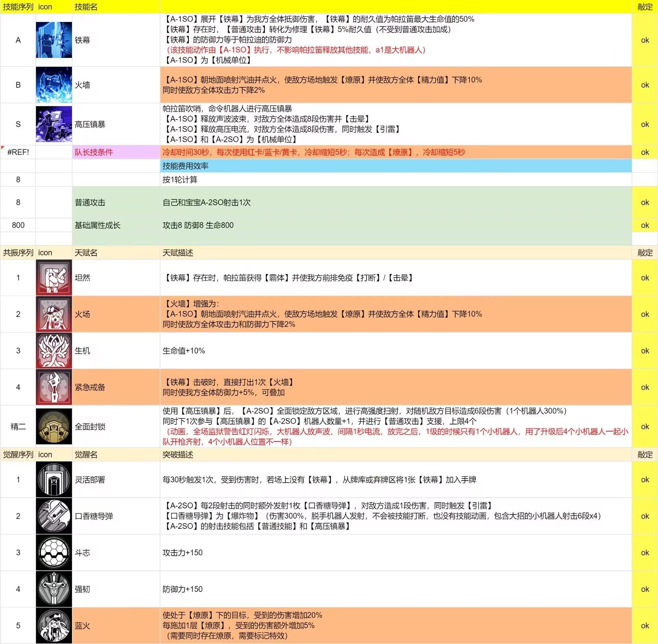This screenshot has height=644, width=658.
Task: Click the 防御力+150 description cell
Action: [396, 589]
